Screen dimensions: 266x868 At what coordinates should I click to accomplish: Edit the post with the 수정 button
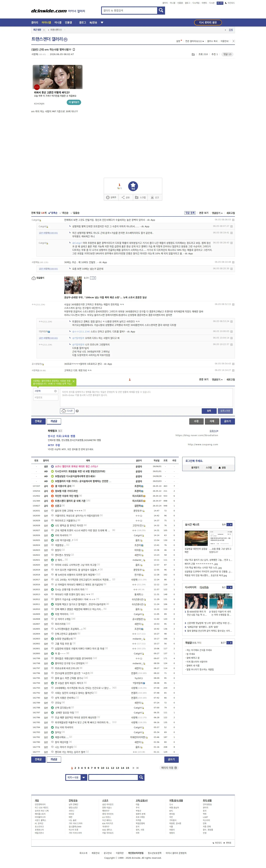[196, 421]
